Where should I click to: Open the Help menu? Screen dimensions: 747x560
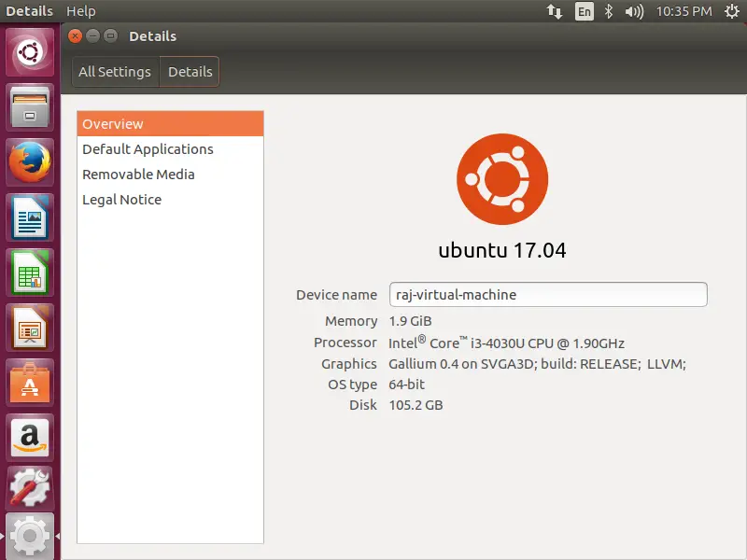(81, 11)
